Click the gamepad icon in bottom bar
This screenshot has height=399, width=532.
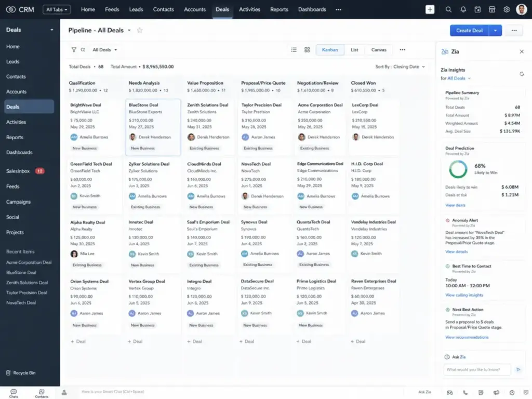tap(449, 393)
